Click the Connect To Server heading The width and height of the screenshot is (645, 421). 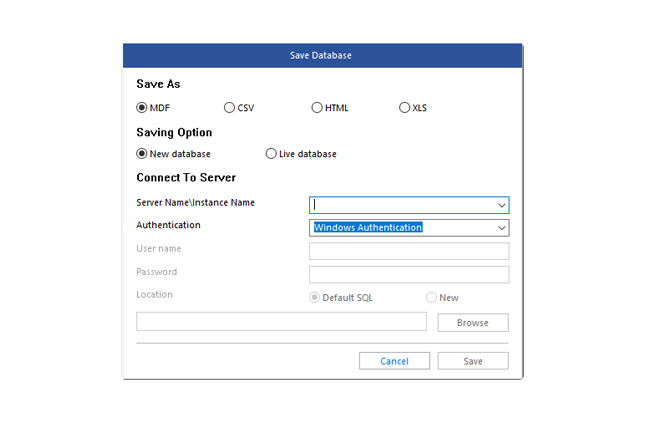coord(186,177)
